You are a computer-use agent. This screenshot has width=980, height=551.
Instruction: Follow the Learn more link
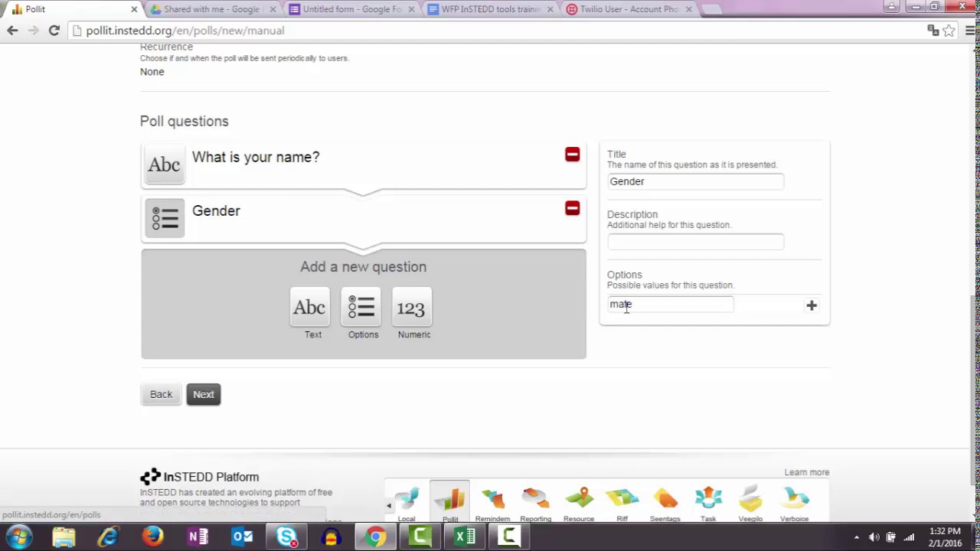[806, 472]
